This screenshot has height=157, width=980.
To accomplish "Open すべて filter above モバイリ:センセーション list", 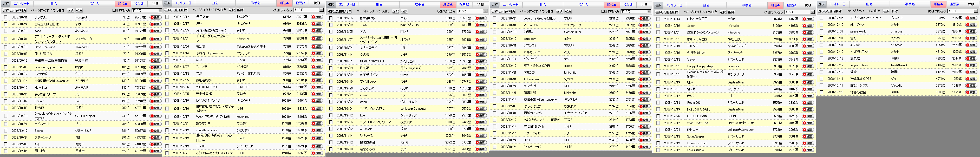I will (x=962, y=11).
